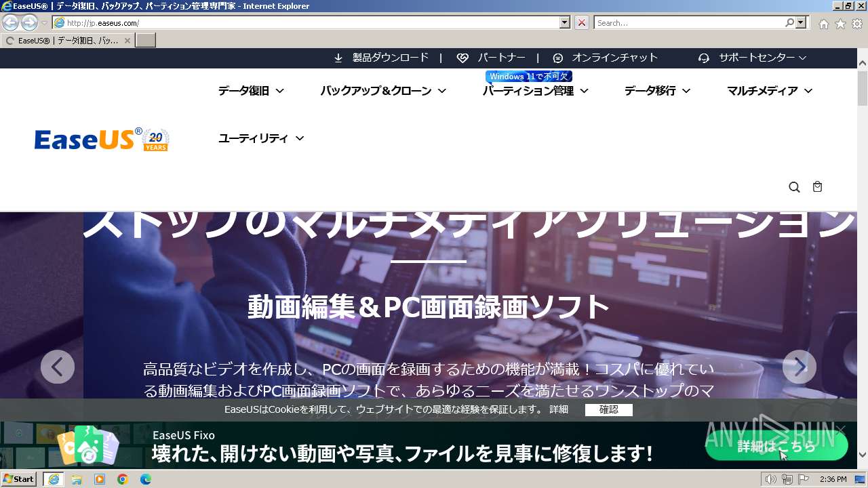
Task: Go to next carousel slide
Action: click(x=800, y=367)
